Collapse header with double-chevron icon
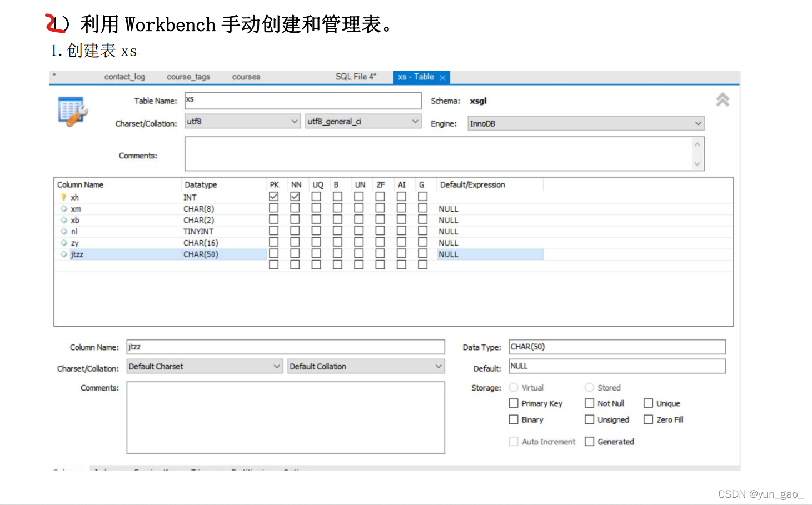 click(x=722, y=100)
